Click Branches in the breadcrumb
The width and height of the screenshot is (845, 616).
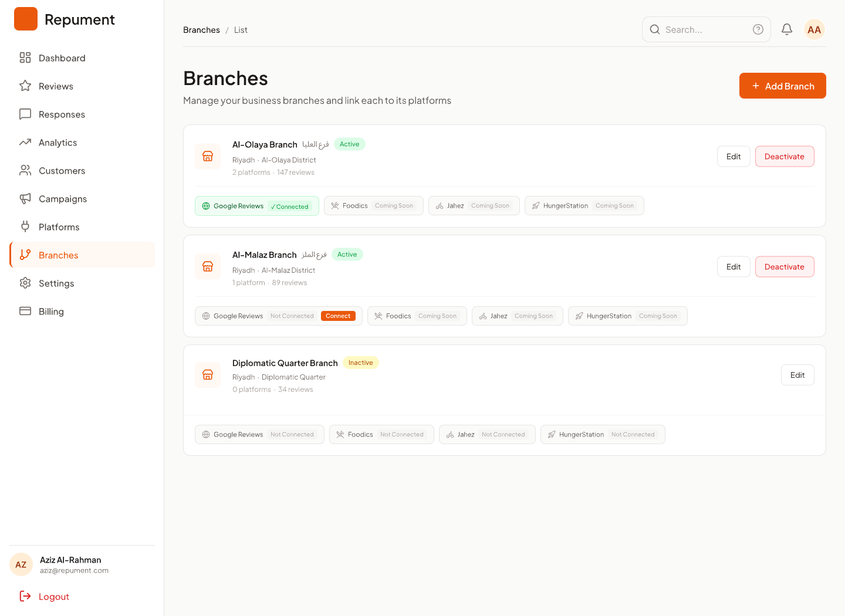[201, 30]
